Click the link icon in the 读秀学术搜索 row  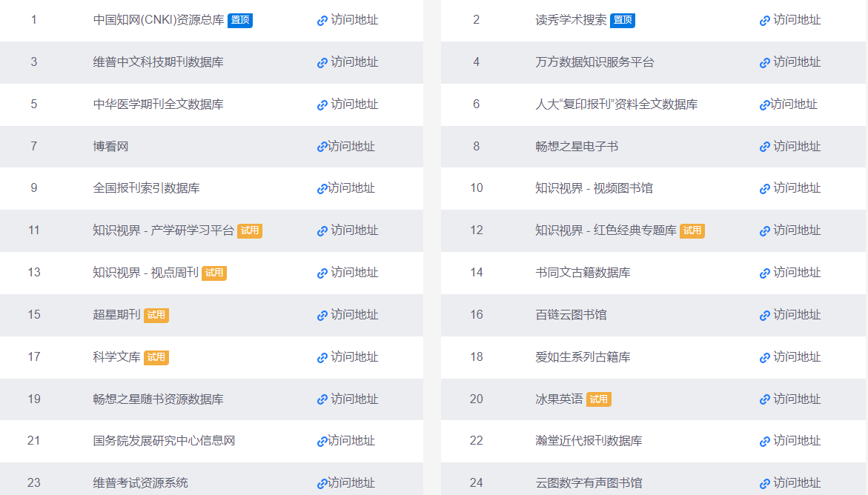[764, 21]
